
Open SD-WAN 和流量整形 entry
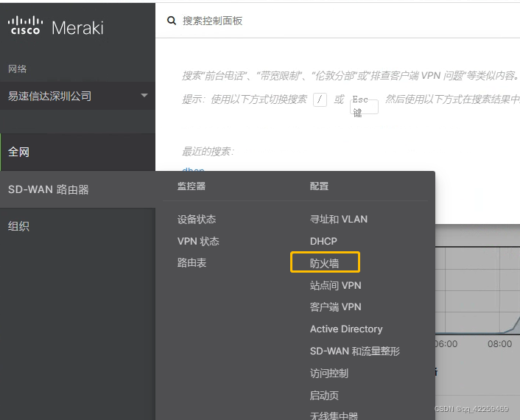point(355,351)
